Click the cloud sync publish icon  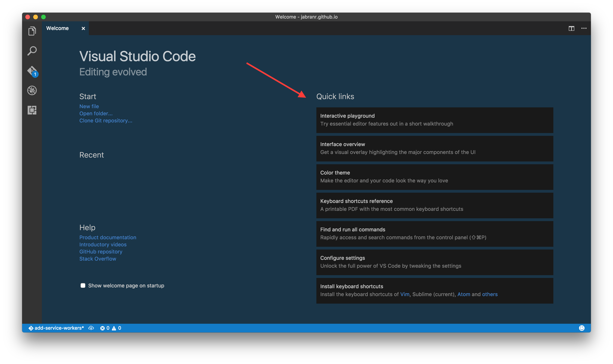91,328
